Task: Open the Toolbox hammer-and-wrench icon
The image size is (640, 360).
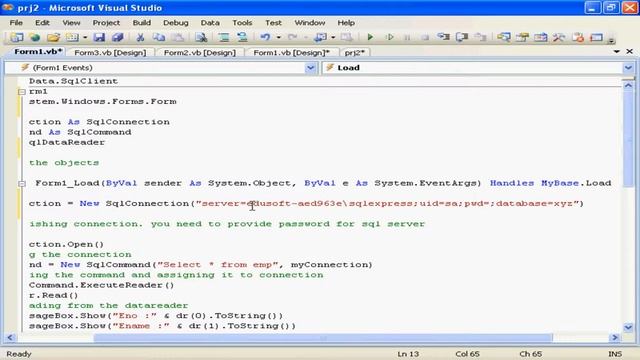Action: [559, 38]
